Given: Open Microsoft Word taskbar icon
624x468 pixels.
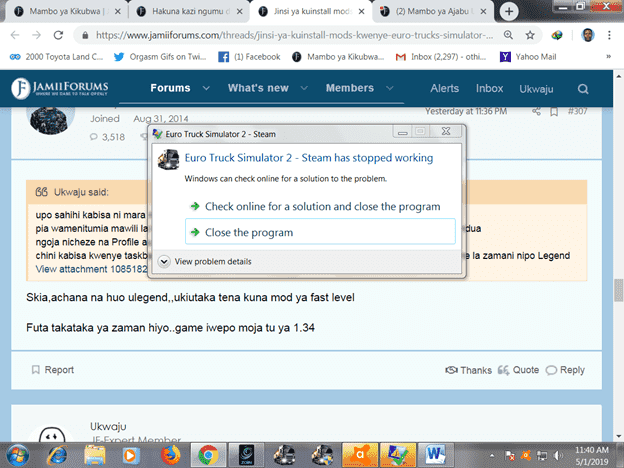Looking at the screenshot, I should coord(435,455).
